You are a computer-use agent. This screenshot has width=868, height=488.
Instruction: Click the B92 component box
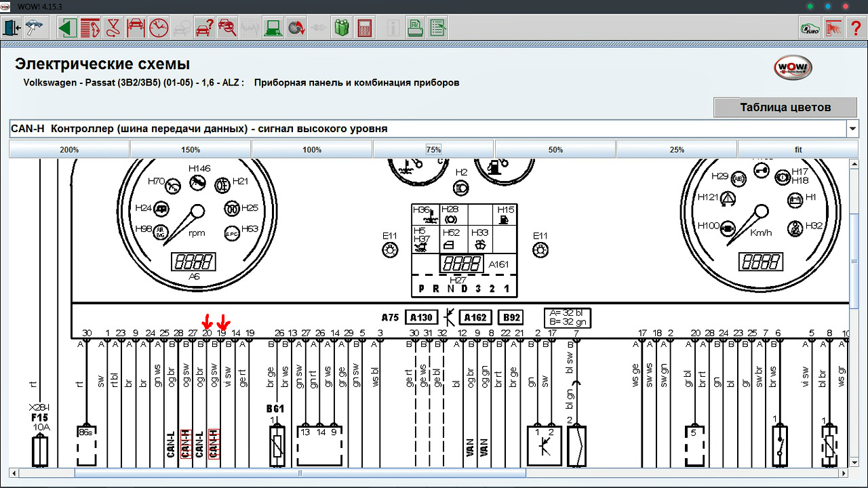[511, 317]
